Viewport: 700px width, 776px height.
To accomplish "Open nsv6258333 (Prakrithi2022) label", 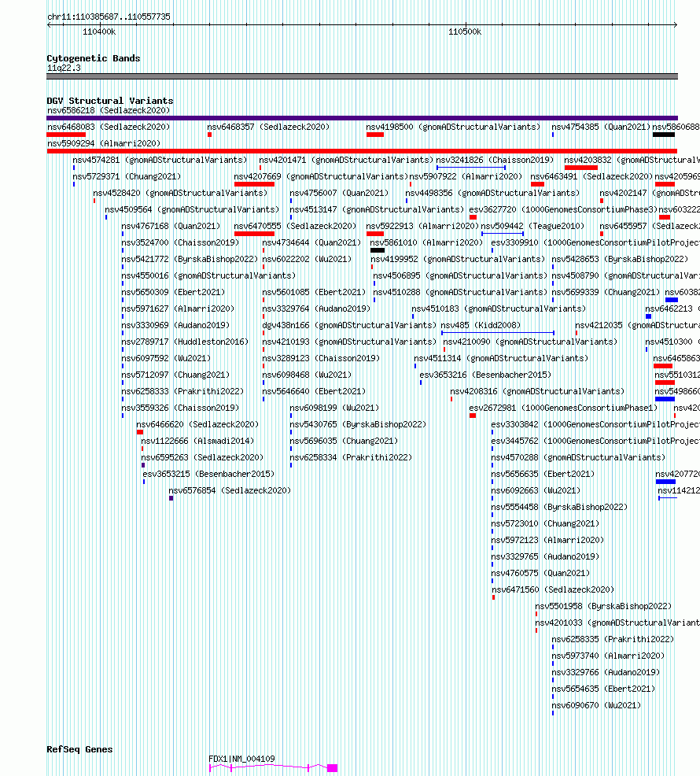I will 182,391.
